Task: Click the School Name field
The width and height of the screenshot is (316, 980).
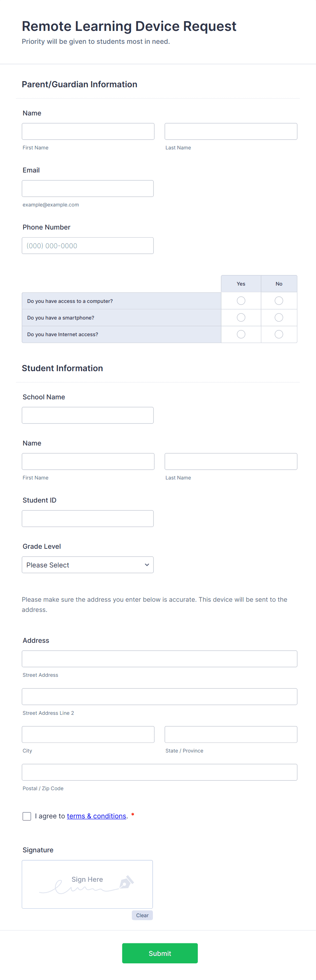Action: (88, 415)
